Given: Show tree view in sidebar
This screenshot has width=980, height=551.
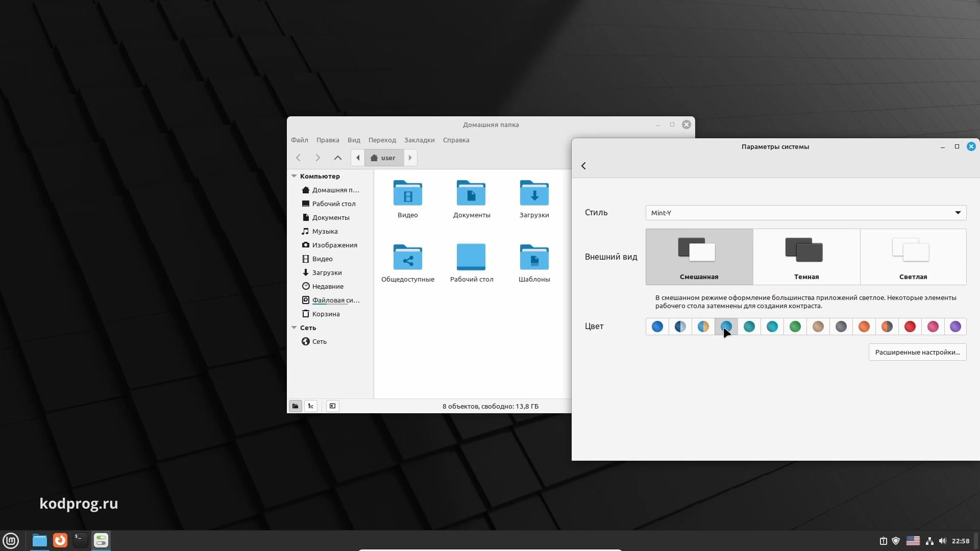Looking at the screenshot, I should pos(311,406).
